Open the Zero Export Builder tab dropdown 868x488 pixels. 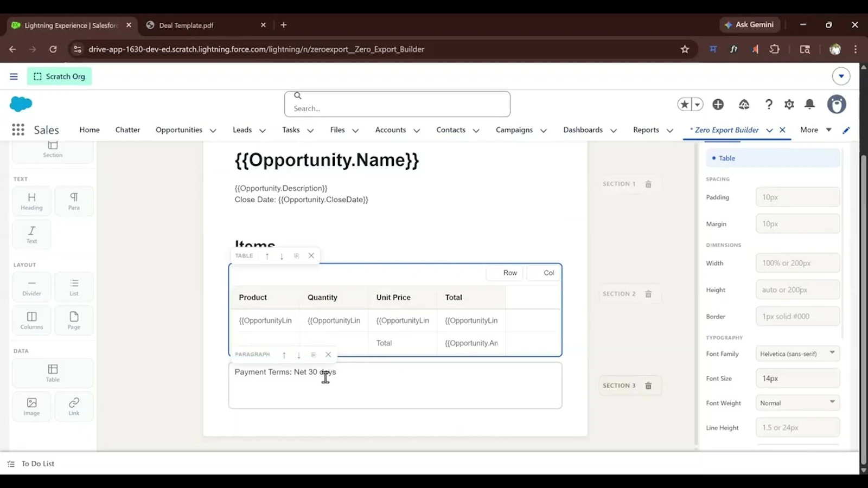pyautogui.click(x=769, y=130)
